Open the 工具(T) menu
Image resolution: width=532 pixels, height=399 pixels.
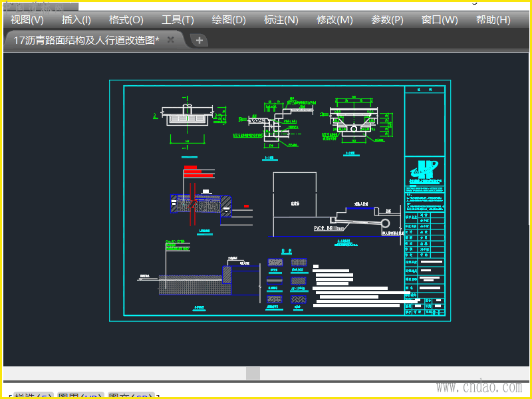click(x=178, y=20)
